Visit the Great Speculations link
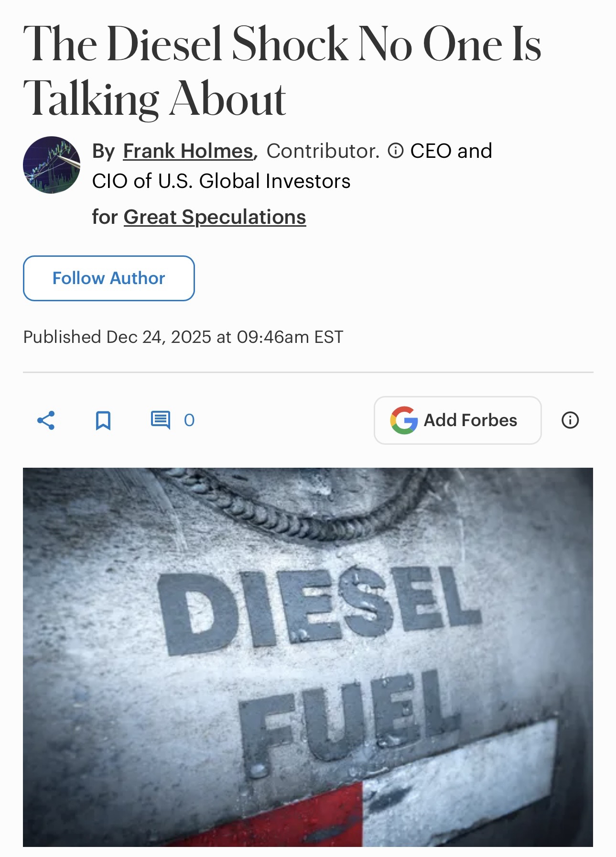This screenshot has height=857, width=616. point(215,217)
